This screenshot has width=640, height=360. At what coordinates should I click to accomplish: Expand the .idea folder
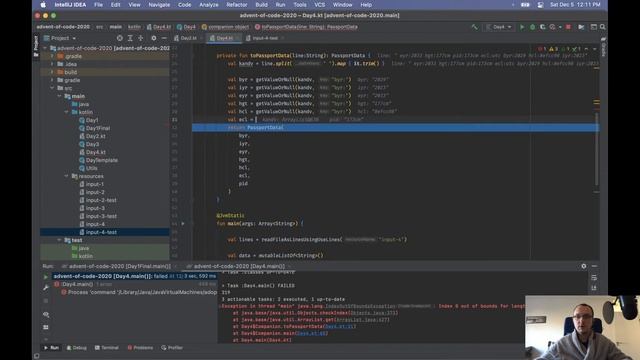coord(52,64)
